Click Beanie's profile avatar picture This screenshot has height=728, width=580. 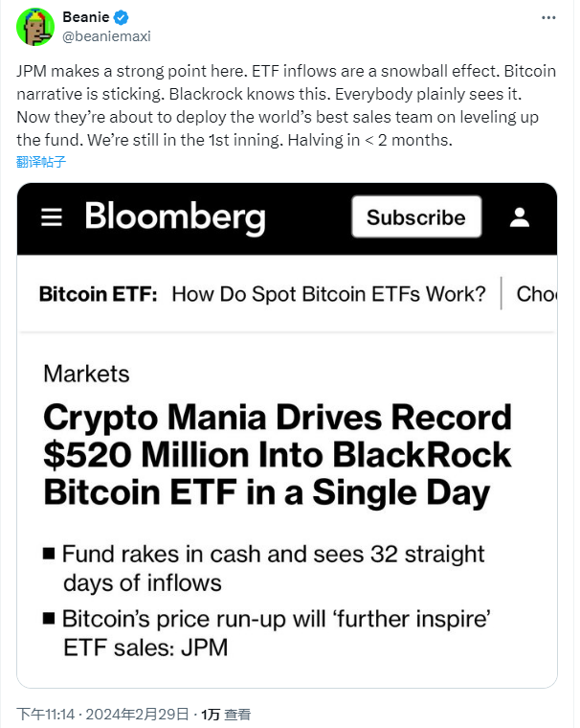(x=35, y=26)
